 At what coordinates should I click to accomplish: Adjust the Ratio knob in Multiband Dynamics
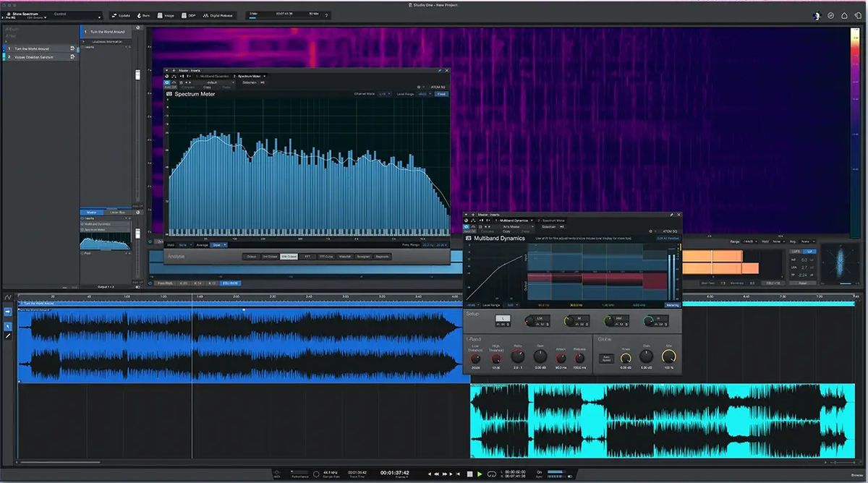[x=517, y=356]
